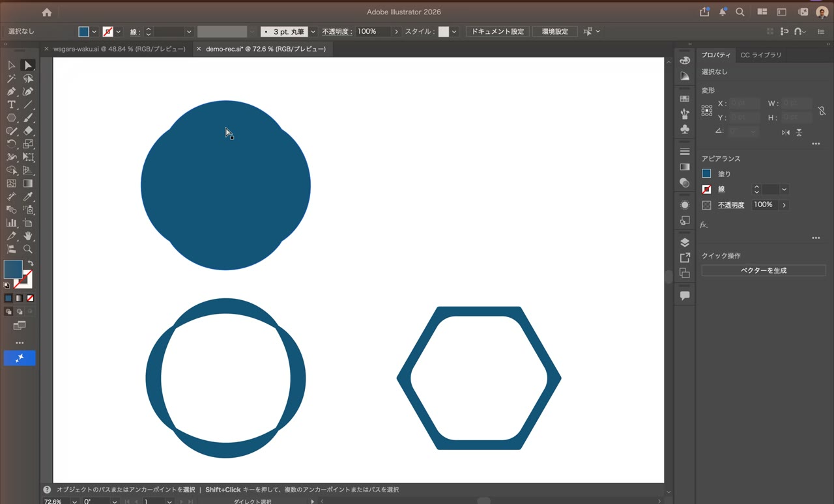
Task: Expand the 不透明度 flyout arrow in Properties
Action: point(784,205)
